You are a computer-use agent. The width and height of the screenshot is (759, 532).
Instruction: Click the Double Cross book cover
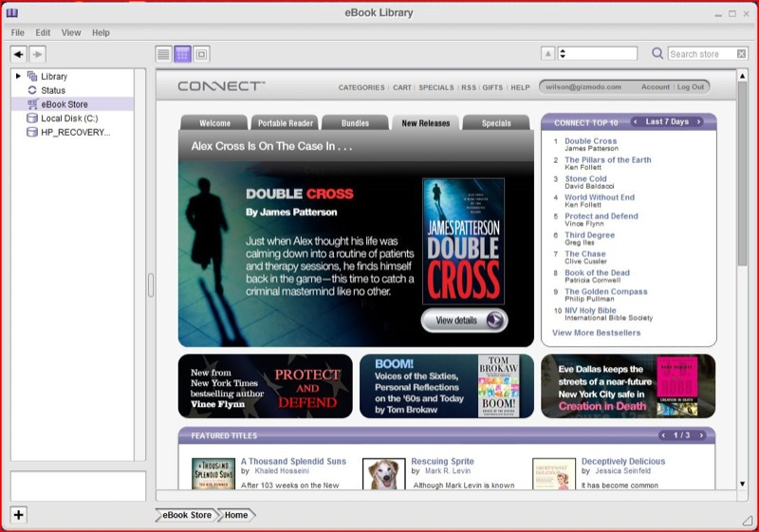[x=463, y=241]
